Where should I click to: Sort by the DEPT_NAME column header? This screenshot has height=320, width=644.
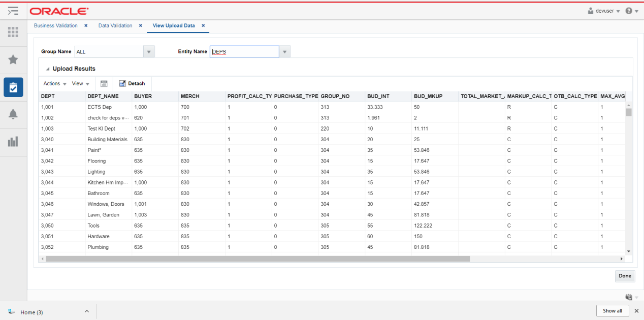pos(109,97)
